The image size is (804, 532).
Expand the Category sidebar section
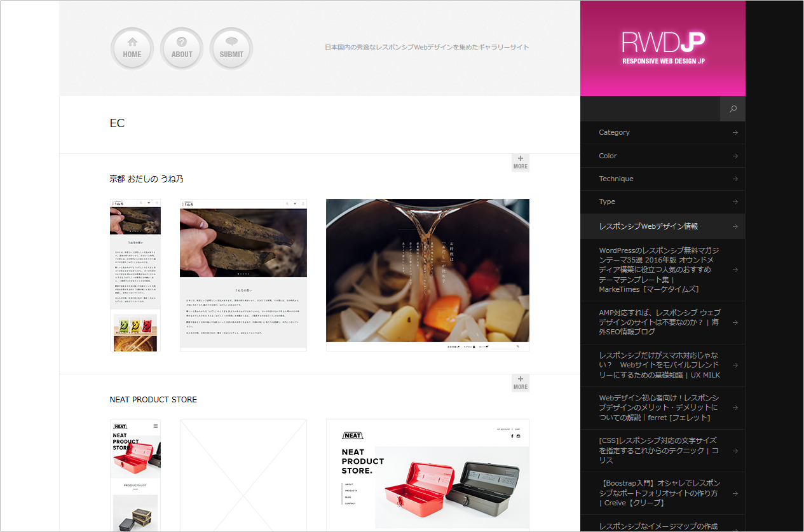(x=663, y=132)
